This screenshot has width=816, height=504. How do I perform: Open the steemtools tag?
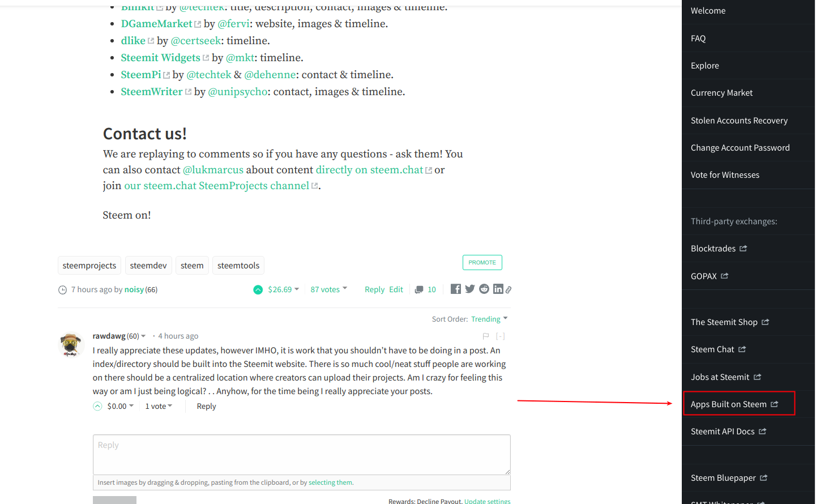pyautogui.click(x=238, y=266)
